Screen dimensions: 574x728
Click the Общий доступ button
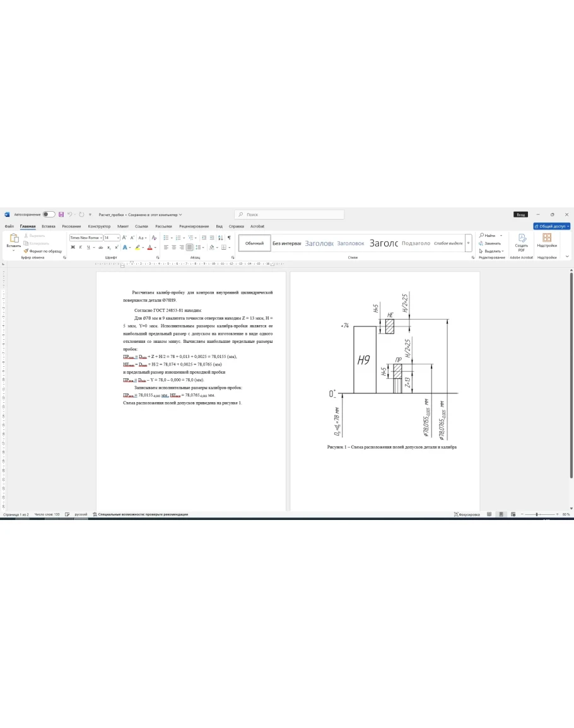[552, 226]
